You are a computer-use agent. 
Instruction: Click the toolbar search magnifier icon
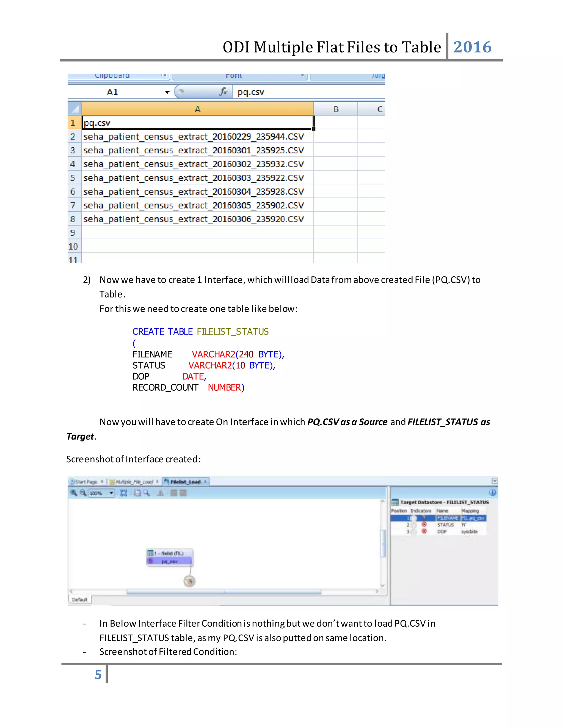coord(147,493)
